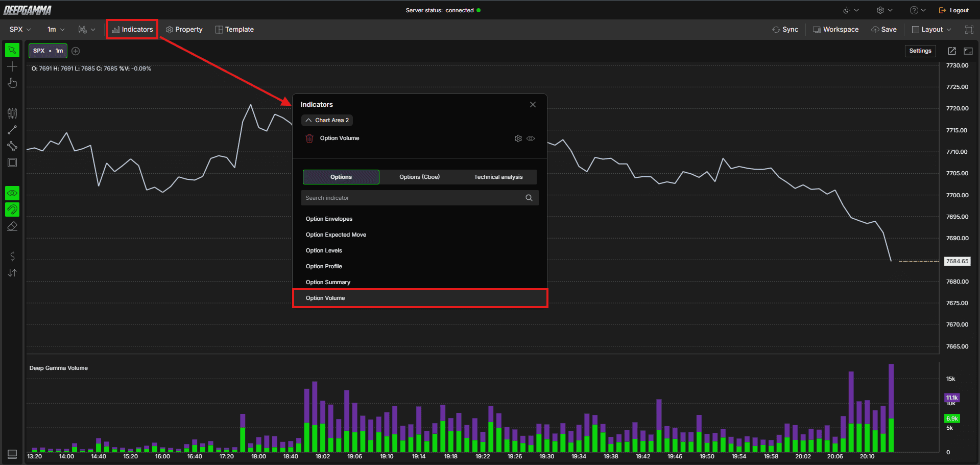Toggle magnet snap mode
980x465 pixels.
click(12, 210)
